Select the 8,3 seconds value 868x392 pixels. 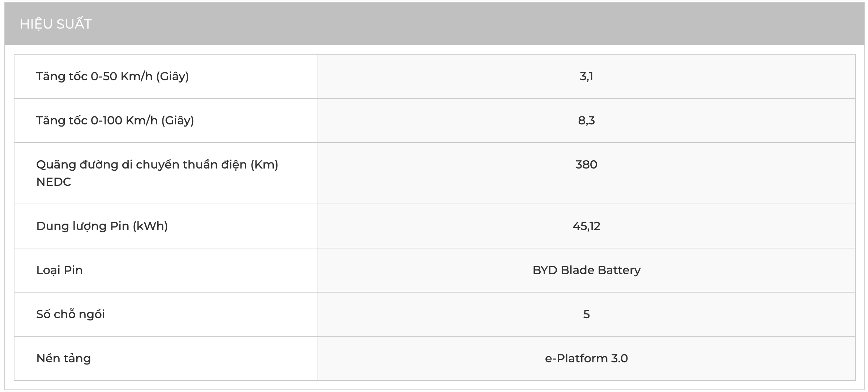tap(586, 120)
